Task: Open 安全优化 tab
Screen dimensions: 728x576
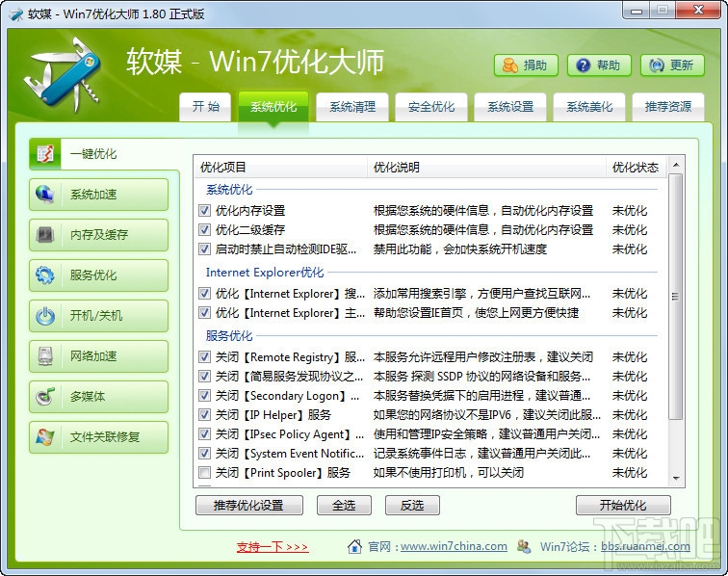Action: tap(431, 107)
